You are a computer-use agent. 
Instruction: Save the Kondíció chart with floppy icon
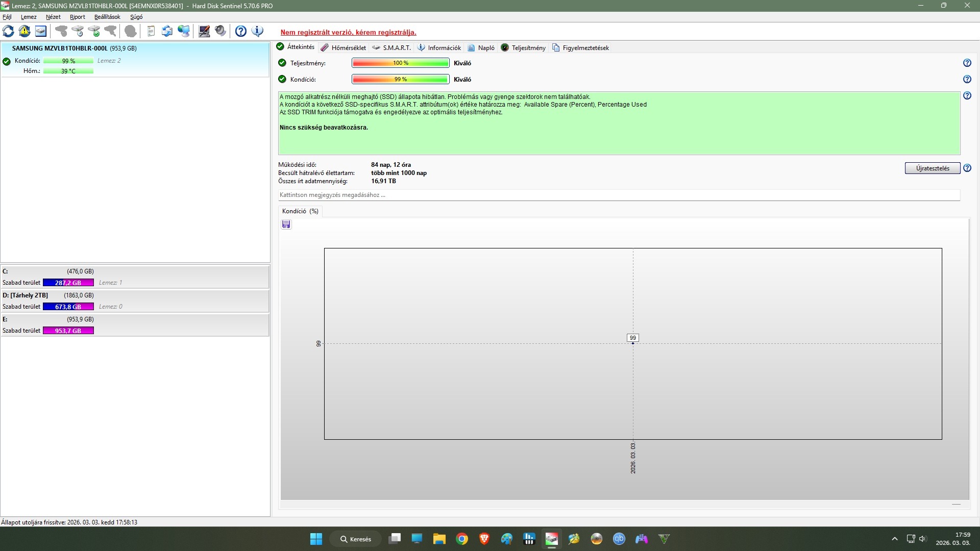point(286,224)
